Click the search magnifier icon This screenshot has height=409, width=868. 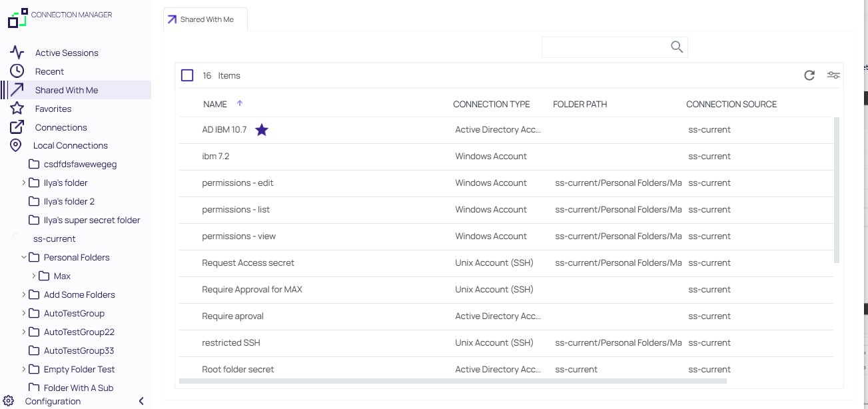677,47
